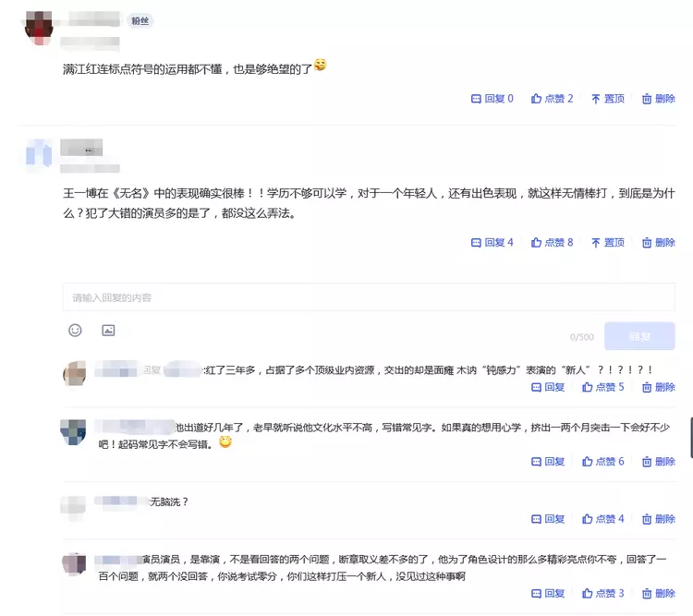693x616 pixels.
Task: Collapse replies via 回复 4 on 王一博 comment
Action: click(492, 243)
